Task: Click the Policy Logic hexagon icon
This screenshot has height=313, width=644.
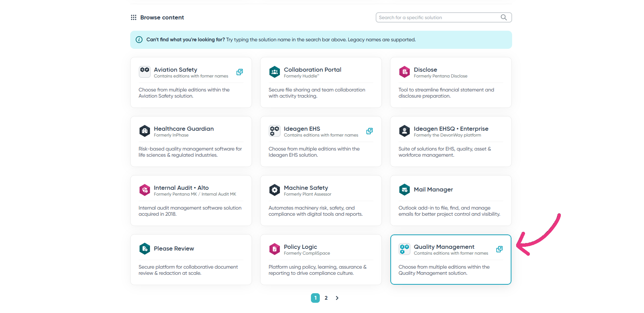Action: (274, 249)
